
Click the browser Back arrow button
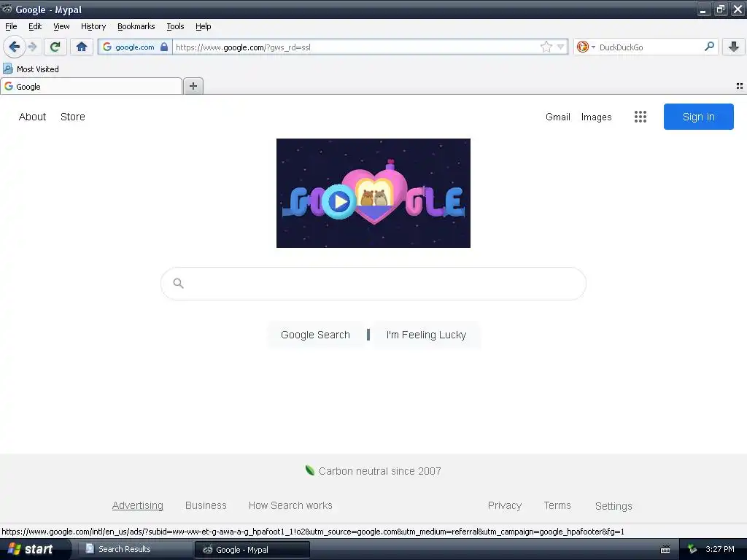click(15, 47)
